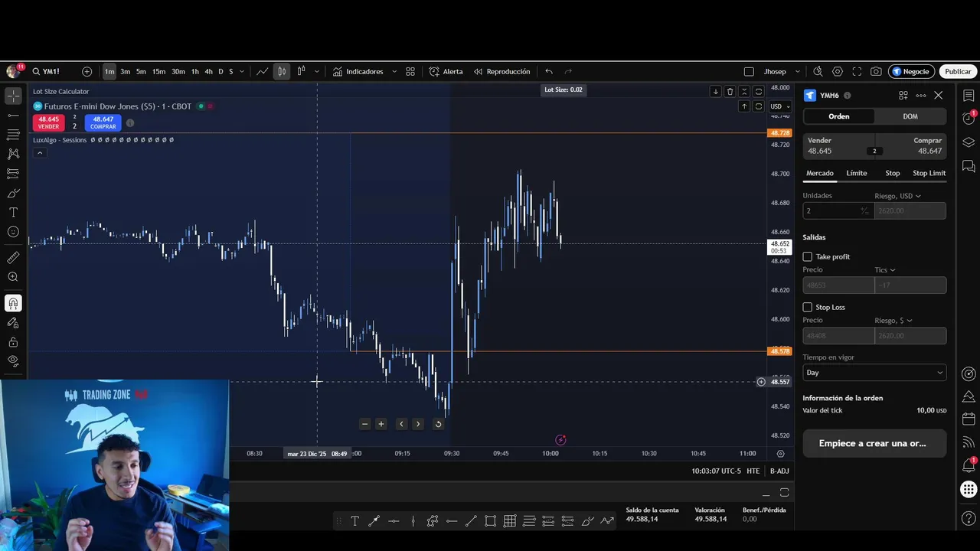Viewport: 980px width, 551px height.
Task: Collapse the indicator legend chevron
Action: (39, 152)
